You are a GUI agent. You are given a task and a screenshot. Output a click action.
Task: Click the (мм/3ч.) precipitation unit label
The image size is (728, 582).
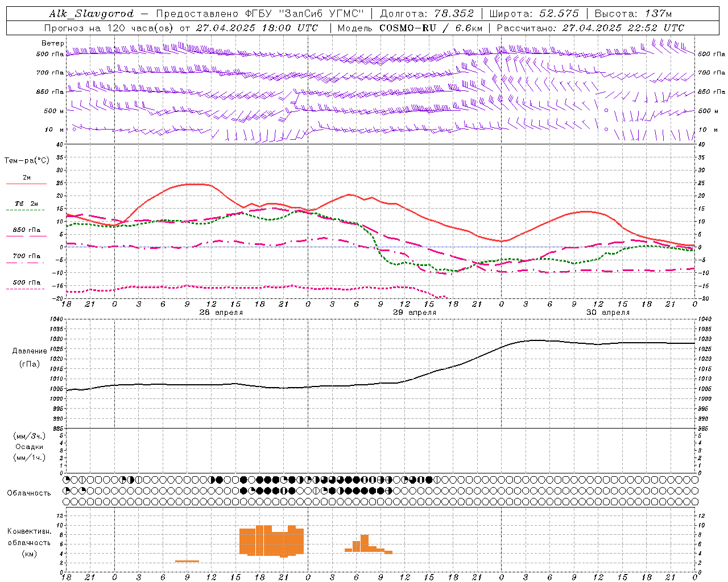coord(30,436)
